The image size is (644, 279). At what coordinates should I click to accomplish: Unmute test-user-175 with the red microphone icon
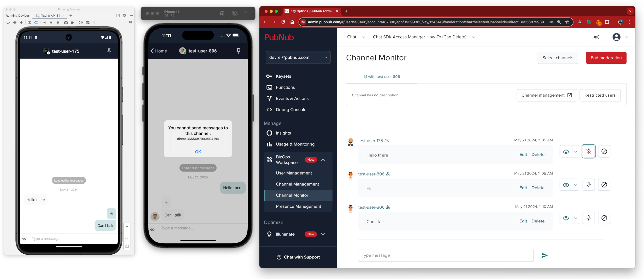pyautogui.click(x=588, y=152)
